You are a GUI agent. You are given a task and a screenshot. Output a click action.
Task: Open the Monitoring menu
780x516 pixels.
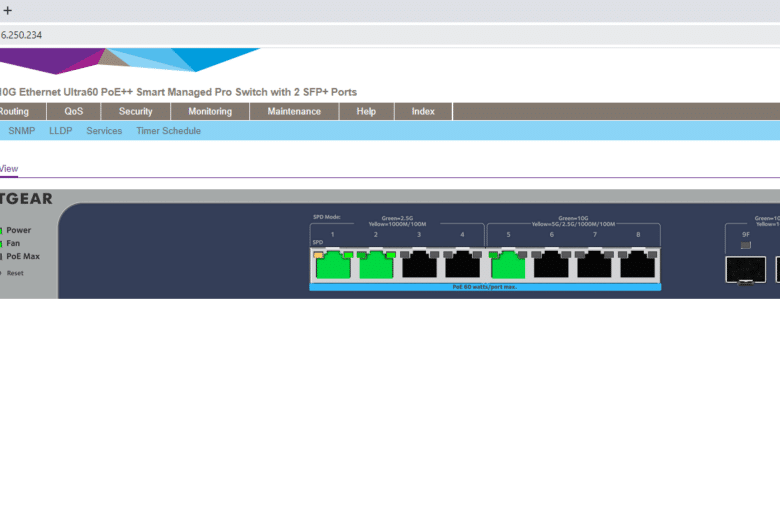pos(210,111)
